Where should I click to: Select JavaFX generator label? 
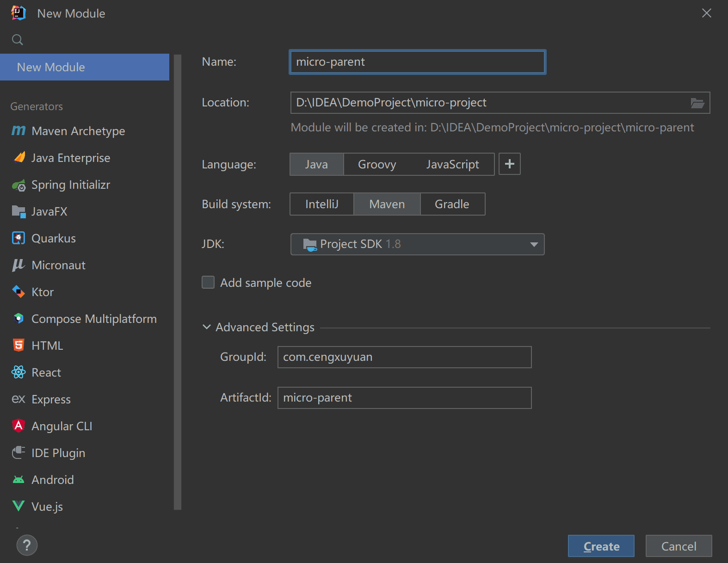[x=49, y=211]
